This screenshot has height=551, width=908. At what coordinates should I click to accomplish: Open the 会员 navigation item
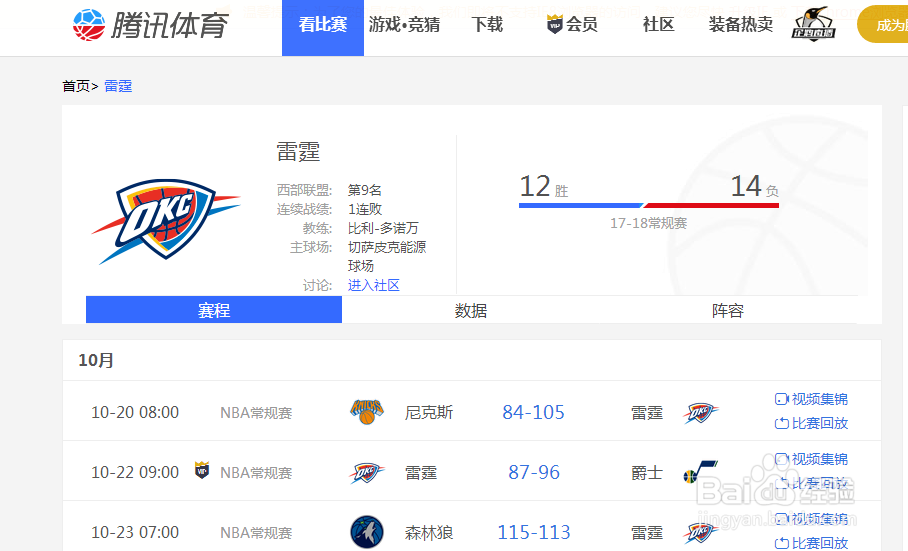point(581,24)
